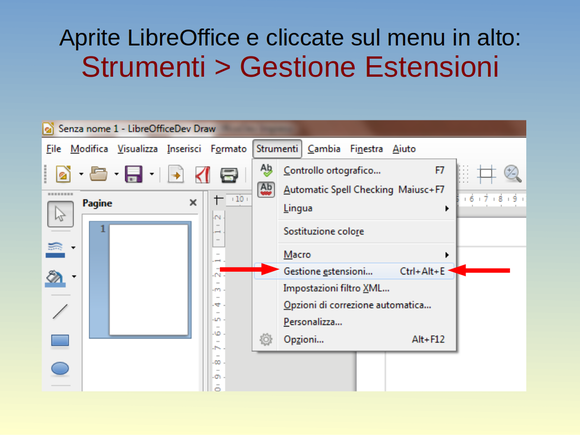This screenshot has height=435, width=580.
Task: Open the Modifica menu
Action: pos(89,149)
